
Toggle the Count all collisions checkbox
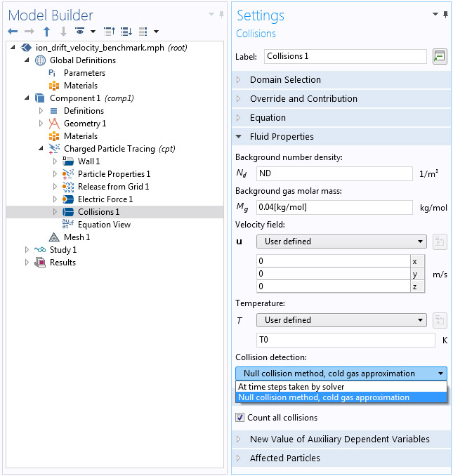[x=239, y=418]
